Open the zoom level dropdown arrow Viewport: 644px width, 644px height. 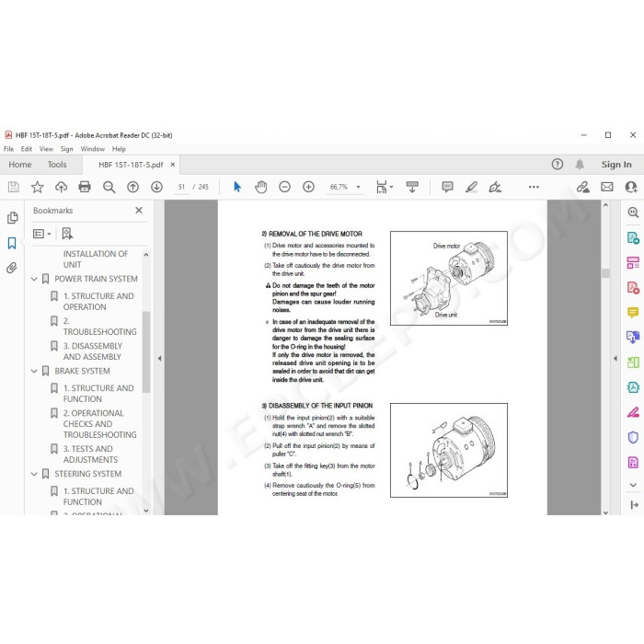[358, 188]
